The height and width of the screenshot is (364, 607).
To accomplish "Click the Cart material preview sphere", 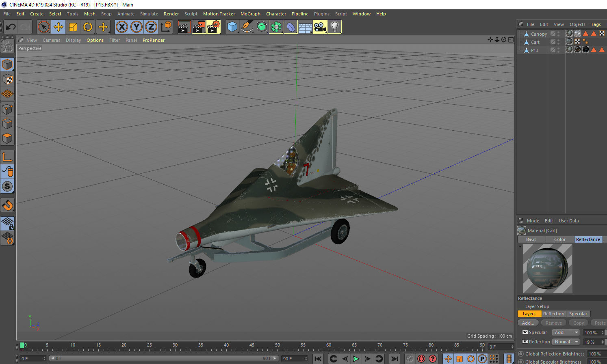I will 548,269.
